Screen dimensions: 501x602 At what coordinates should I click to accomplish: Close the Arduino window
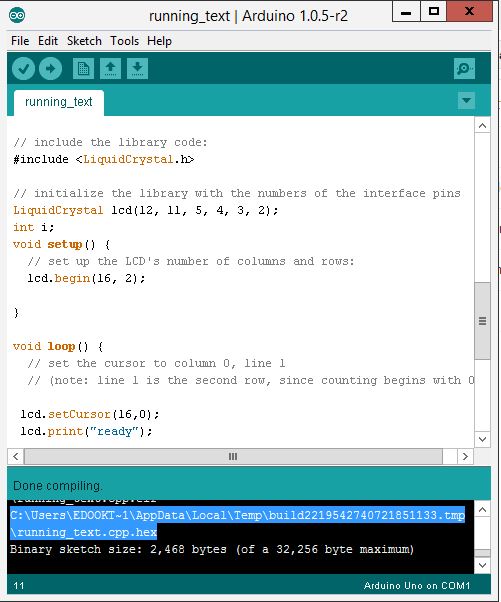[x=469, y=12]
